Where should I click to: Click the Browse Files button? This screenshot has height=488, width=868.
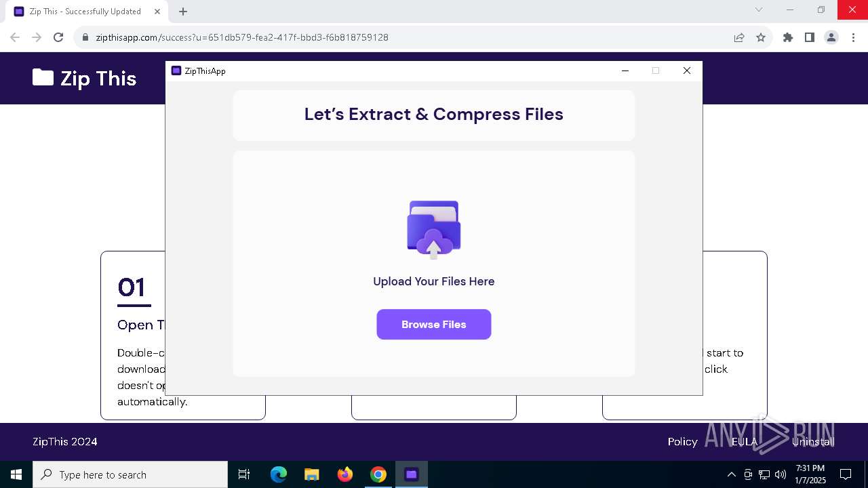pyautogui.click(x=434, y=325)
